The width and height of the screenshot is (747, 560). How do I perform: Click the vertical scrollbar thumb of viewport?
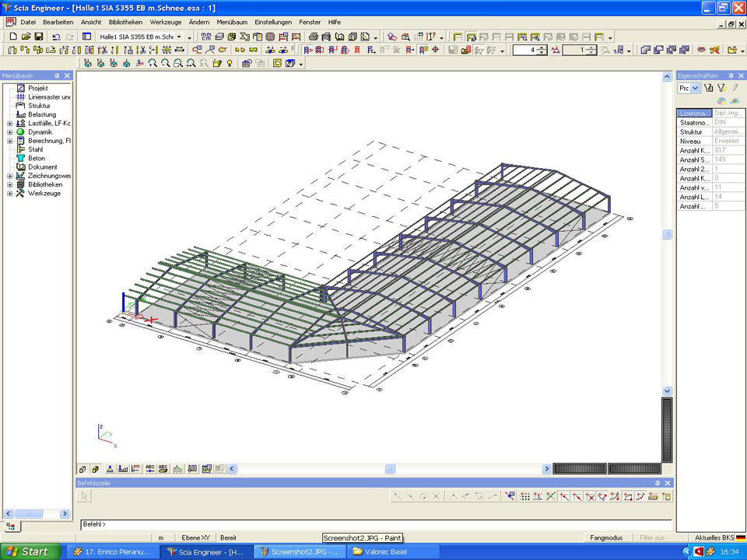pyautogui.click(x=667, y=234)
